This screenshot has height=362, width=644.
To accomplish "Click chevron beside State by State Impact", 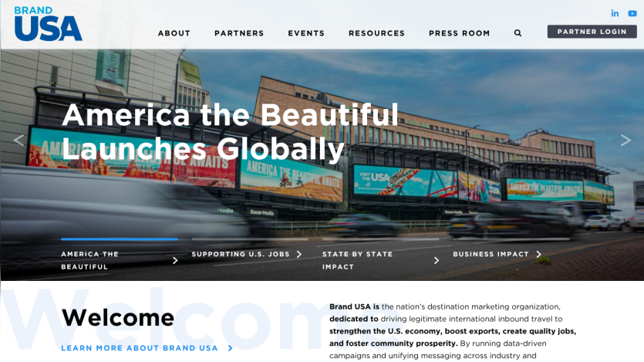I will tap(437, 261).
